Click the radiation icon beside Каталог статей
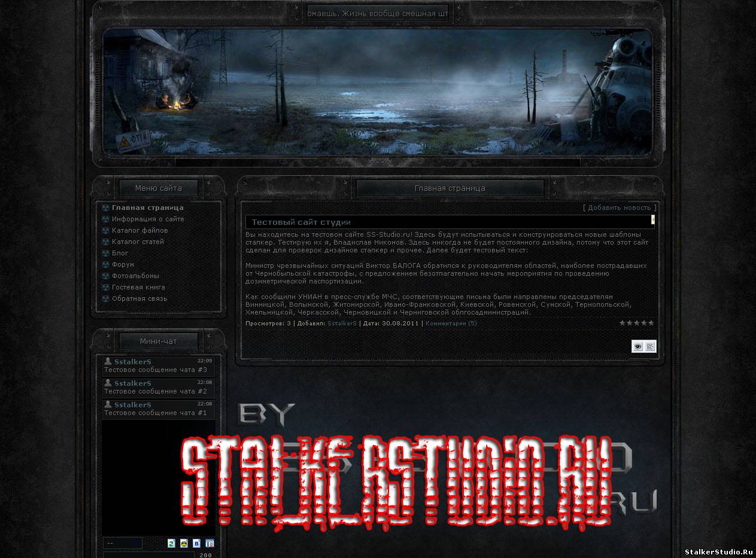 click(106, 242)
